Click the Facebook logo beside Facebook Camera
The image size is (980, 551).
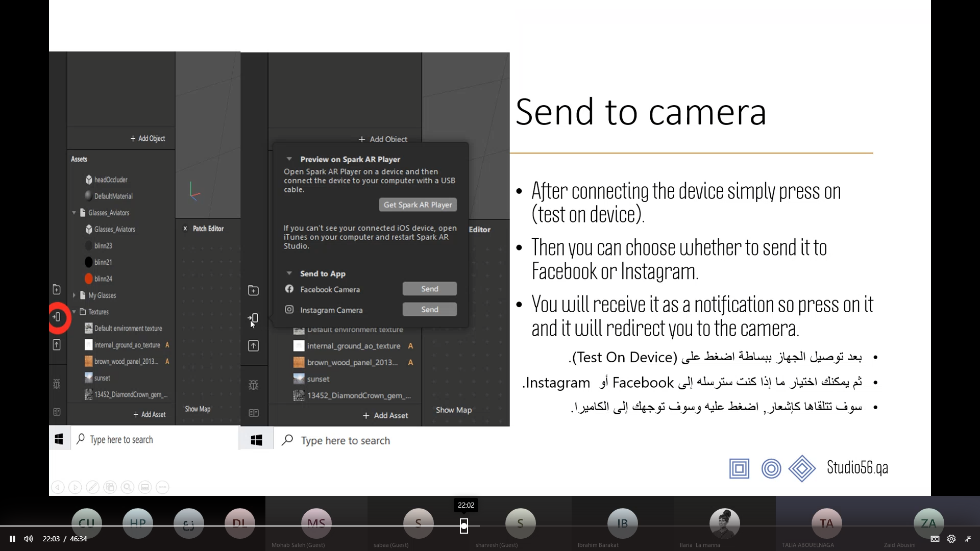[x=289, y=289]
